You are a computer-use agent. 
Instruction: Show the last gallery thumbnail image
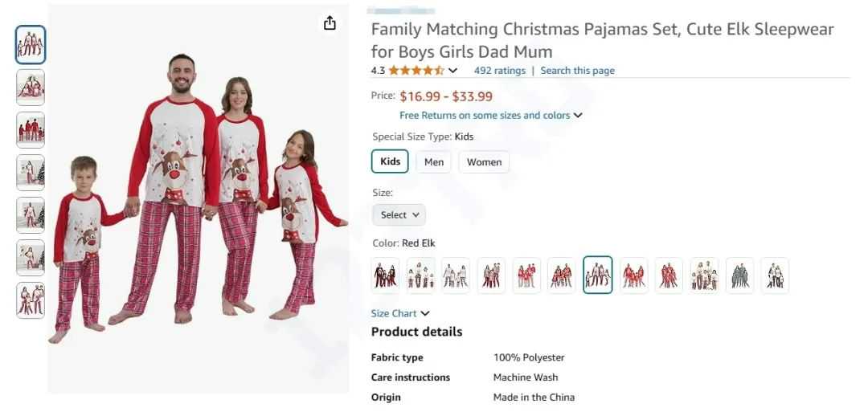point(31,300)
